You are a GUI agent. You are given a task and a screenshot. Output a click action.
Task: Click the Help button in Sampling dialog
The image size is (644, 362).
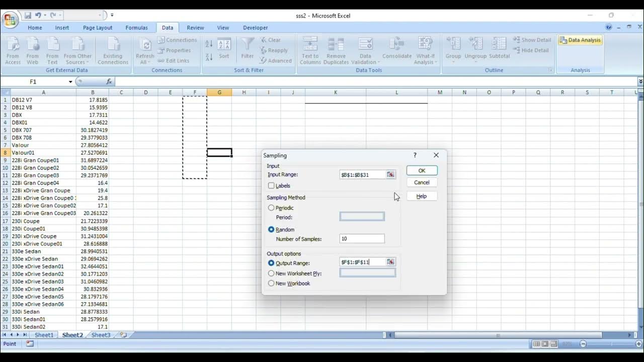(x=422, y=196)
